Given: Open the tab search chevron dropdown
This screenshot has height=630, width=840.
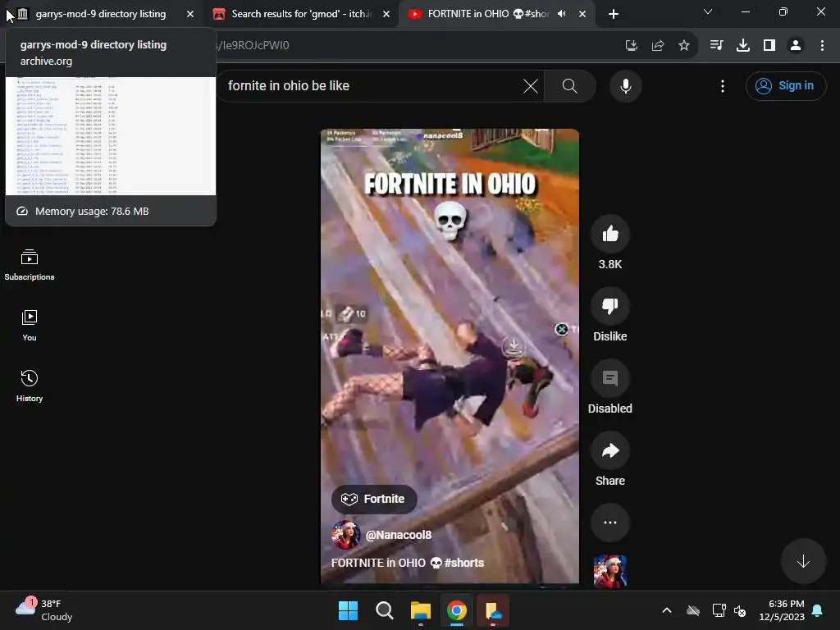Looking at the screenshot, I should (708, 11).
